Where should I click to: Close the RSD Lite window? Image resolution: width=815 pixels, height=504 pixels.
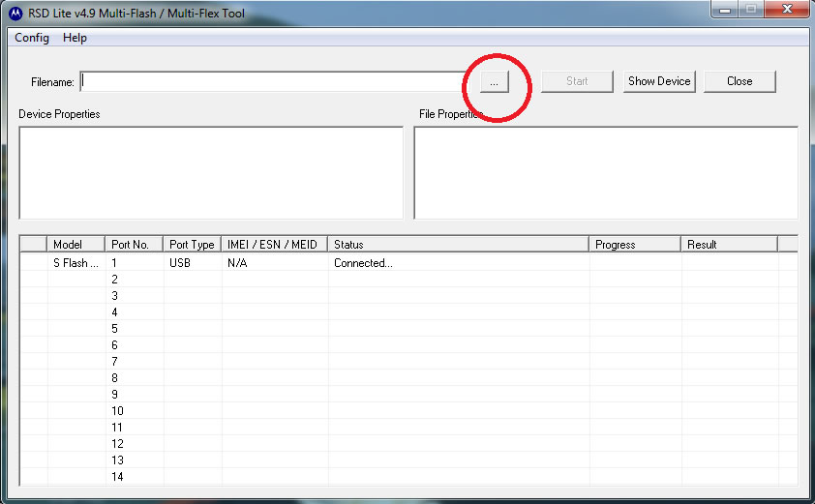point(787,9)
